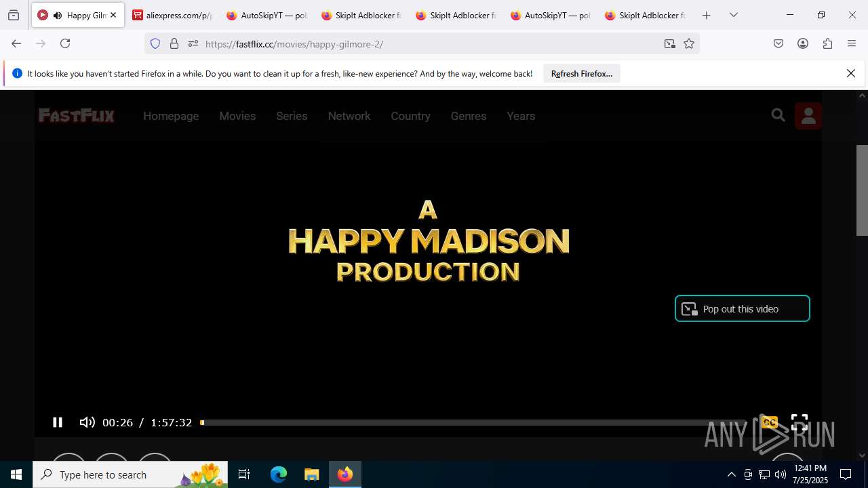Switch to second SkipIt Adblocker tab
The height and width of the screenshot is (488, 868).
tap(456, 15)
